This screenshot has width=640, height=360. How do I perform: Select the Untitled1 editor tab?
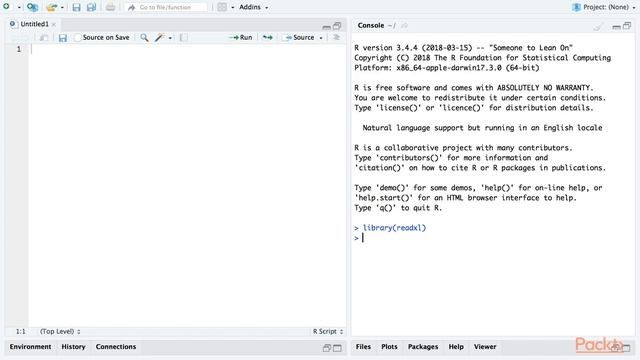pyautogui.click(x=34, y=24)
